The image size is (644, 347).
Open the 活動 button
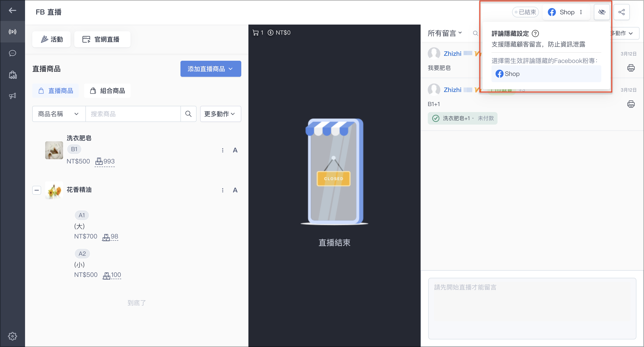(x=51, y=39)
